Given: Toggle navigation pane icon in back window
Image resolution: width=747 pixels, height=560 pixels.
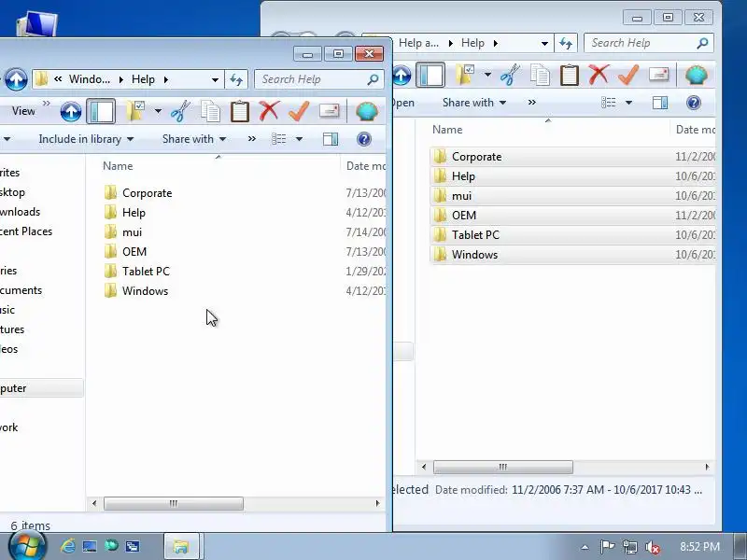Looking at the screenshot, I should [430, 75].
